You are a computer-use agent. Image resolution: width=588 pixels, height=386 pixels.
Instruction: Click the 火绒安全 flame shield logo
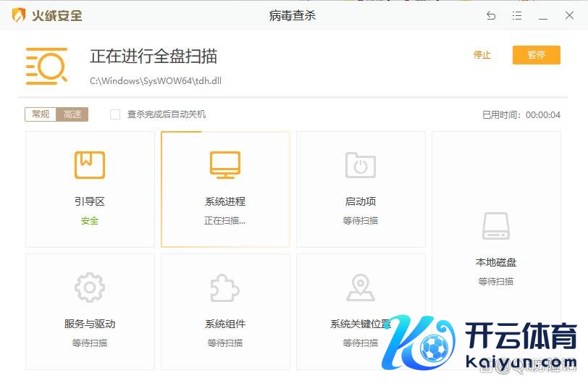[20, 15]
